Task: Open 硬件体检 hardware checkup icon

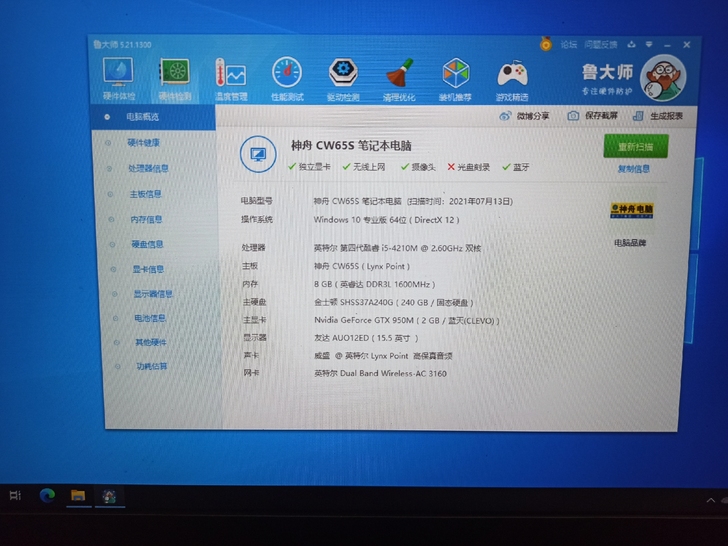Action: pyautogui.click(x=118, y=78)
